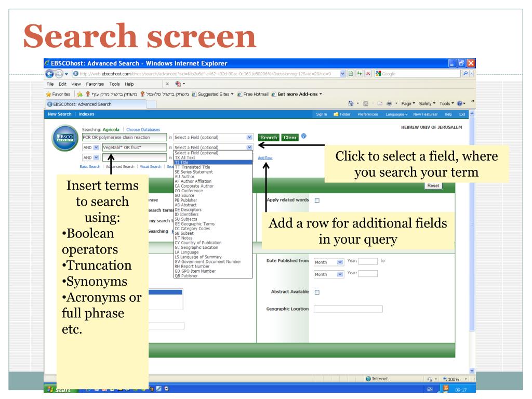This screenshot has height=399, width=532.
Task: Click the Add to Favorites Bar icon
Action: click(79, 95)
